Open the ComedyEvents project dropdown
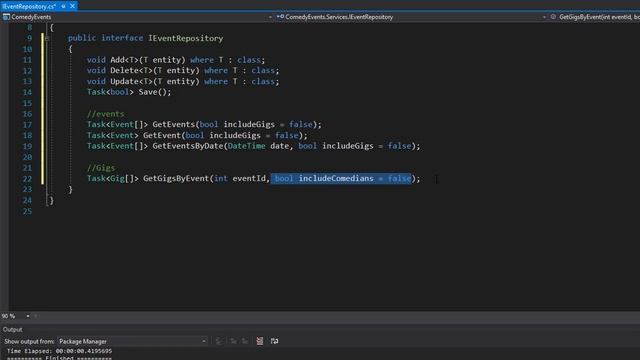This screenshot has height=360, width=640. click(270, 17)
